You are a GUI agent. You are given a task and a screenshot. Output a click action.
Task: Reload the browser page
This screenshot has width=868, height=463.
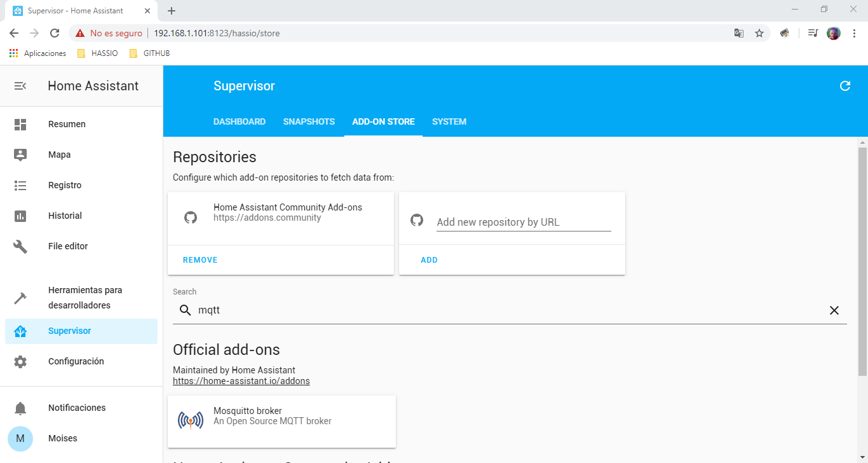(55, 33)
